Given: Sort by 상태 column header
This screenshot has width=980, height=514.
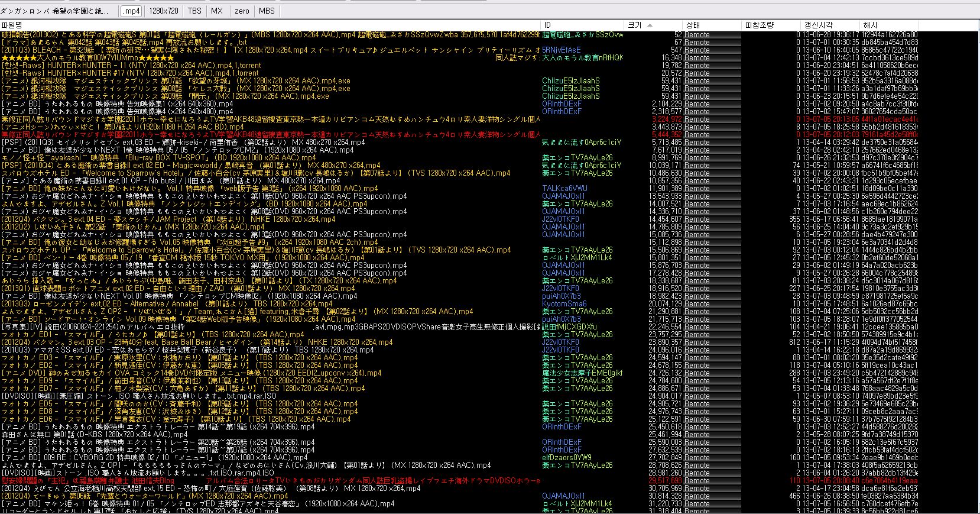Looking at the screenshot, I should point(693,25).
